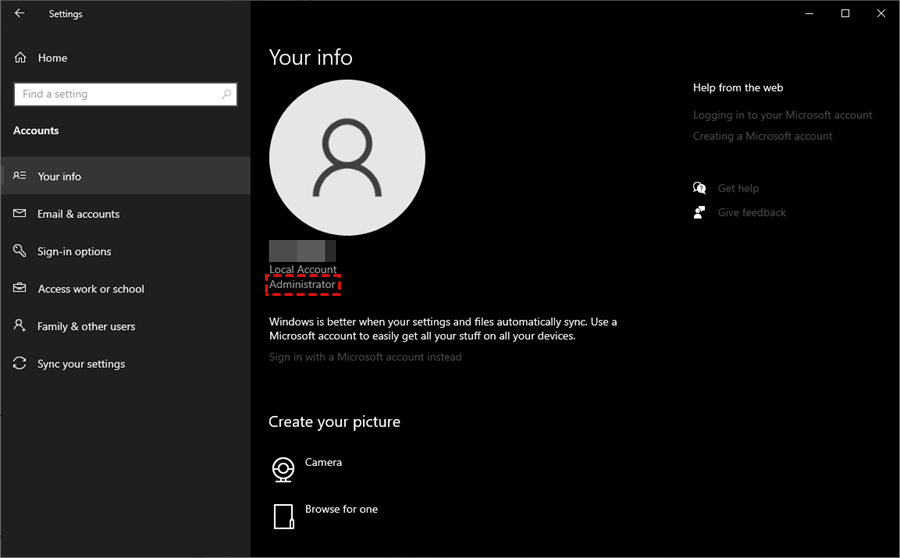Viewport: 900px width, 558px height.
Task: Click the Family & other users person icon
Action: pyautogui.click(x=19, y=326)
